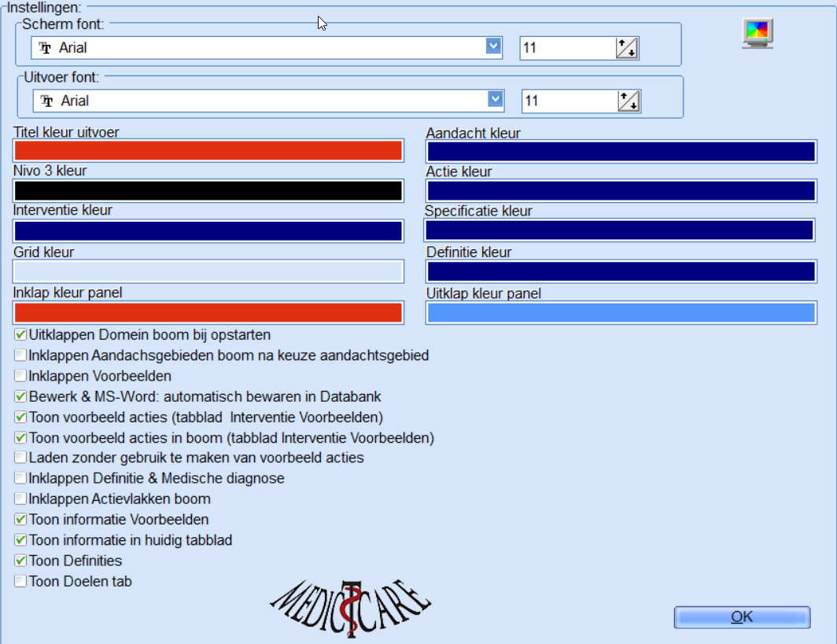Enable the Toon Doelen tab checkbox
The width and height of the screenshot is (837, 644).
pos(20,582)
